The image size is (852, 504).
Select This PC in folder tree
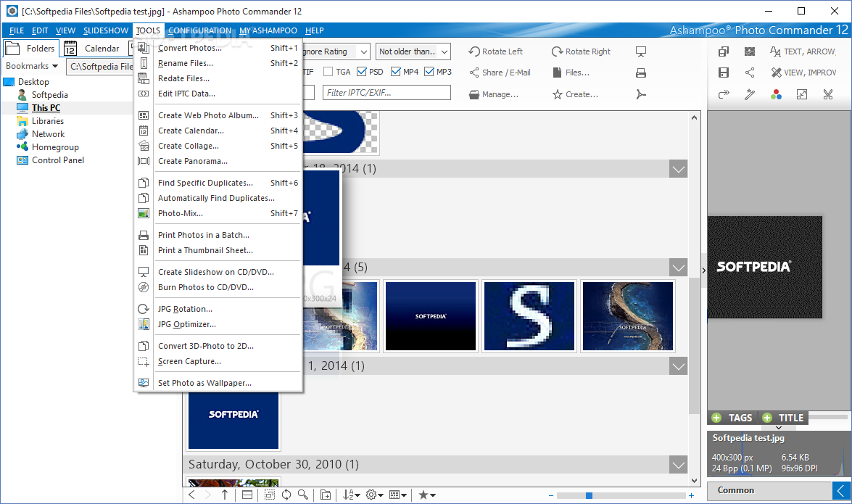[46, 107]
